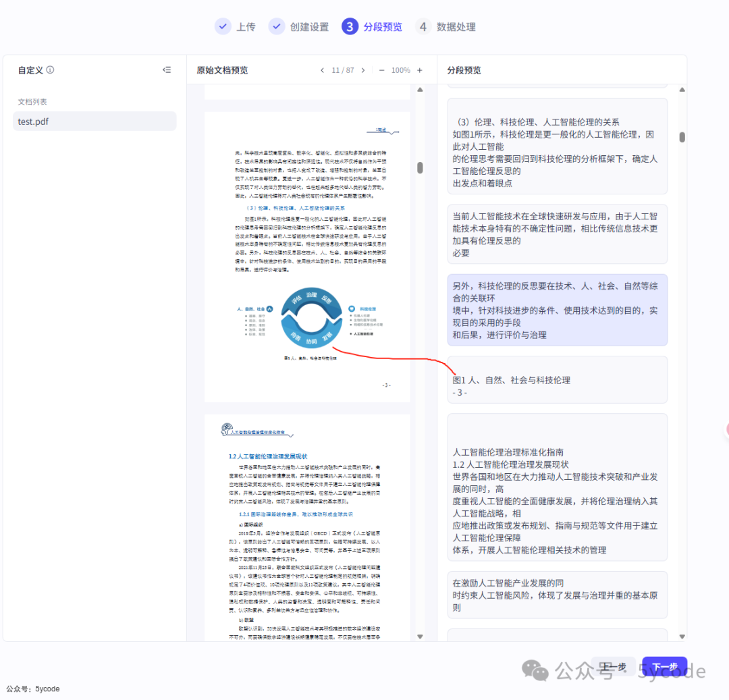Select test.pdf in the document list
Screen dimensions: 729x700
94,122
